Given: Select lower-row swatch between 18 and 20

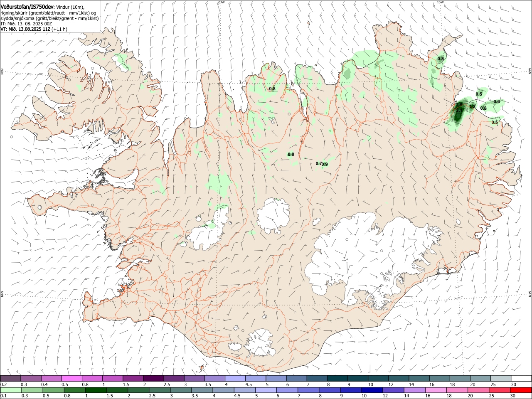Looking at the screenshot, I should 456,390.
